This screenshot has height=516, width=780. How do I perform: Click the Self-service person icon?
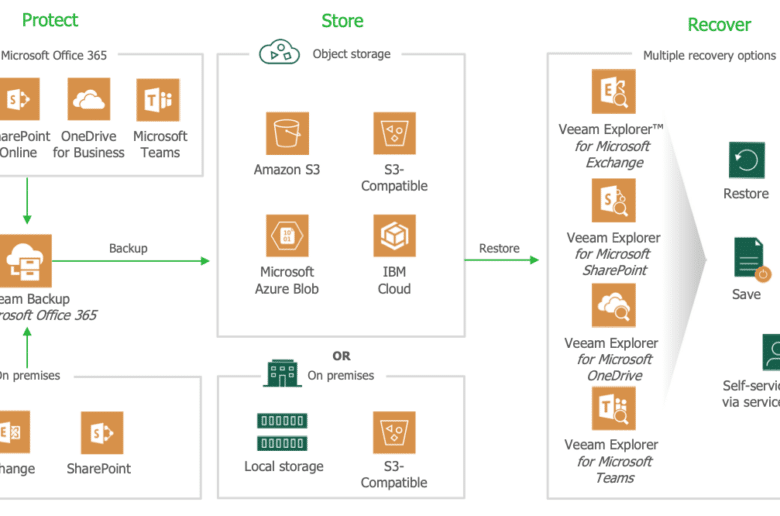(x=772, y=352)
